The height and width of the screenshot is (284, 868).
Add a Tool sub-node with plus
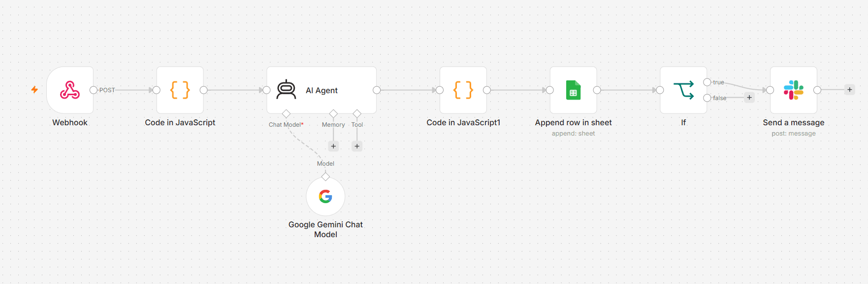click(x=357, y=146)
